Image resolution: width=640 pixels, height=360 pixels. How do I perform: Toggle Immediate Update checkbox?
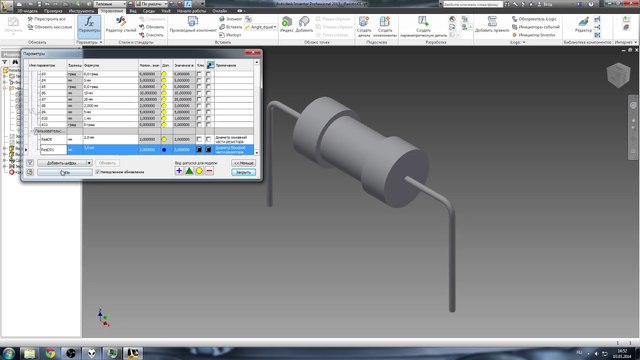(98, 172)
